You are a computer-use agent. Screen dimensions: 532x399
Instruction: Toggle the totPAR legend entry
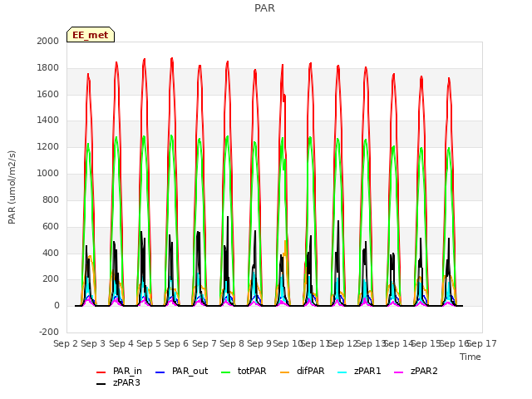coord(244,372)
